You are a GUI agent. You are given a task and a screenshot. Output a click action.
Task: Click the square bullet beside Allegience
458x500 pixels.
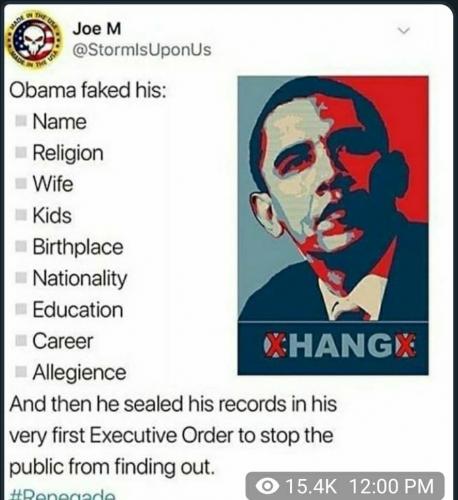21,372
